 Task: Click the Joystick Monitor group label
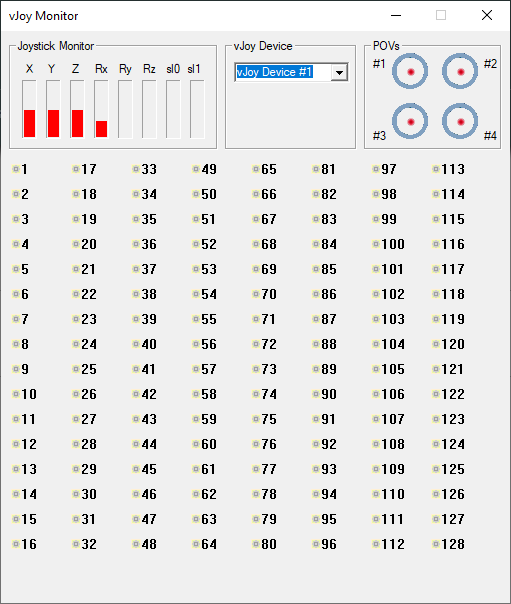click(56, 46)
